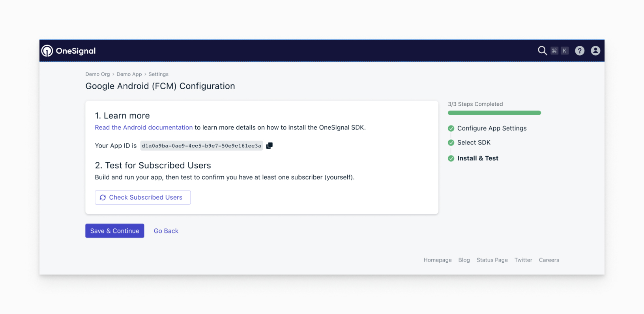
Task: Open the Install & Test step
Action: [478, 158]
